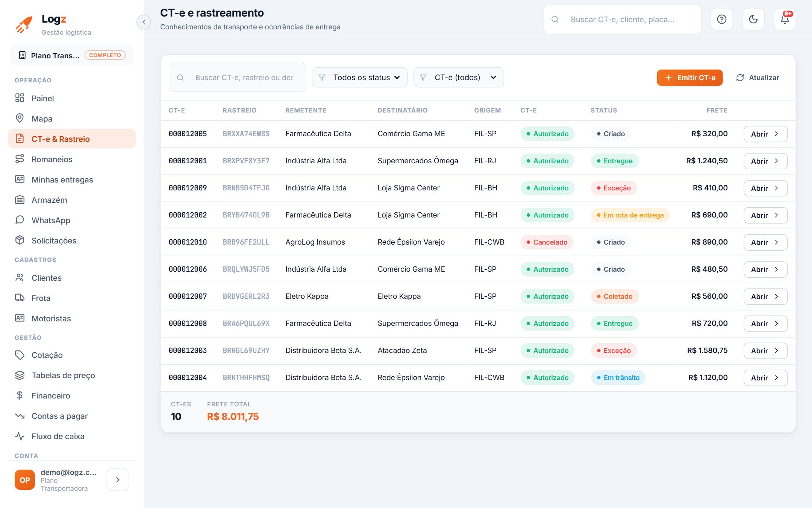Open notifications bell icon
812x508 pixels.
click(x=785, y=19)
